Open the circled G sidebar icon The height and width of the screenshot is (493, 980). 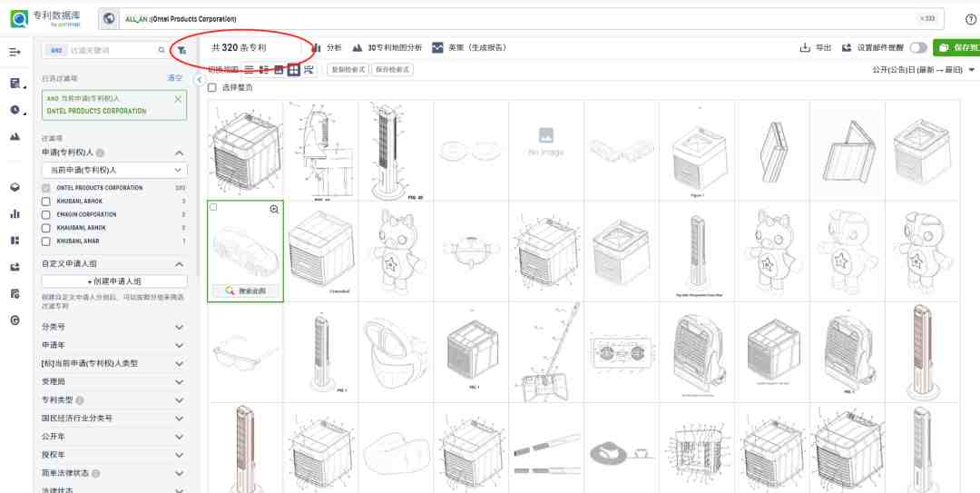point(15,320)
